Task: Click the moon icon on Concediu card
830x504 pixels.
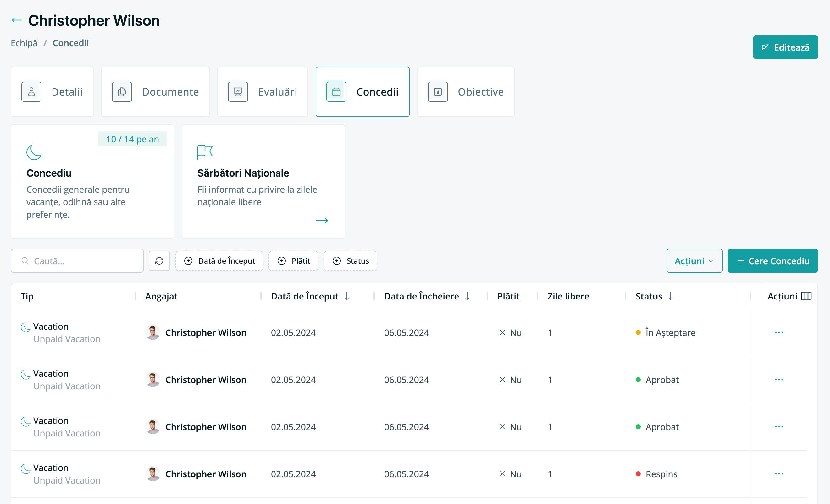Action: [x=34, y=152]
